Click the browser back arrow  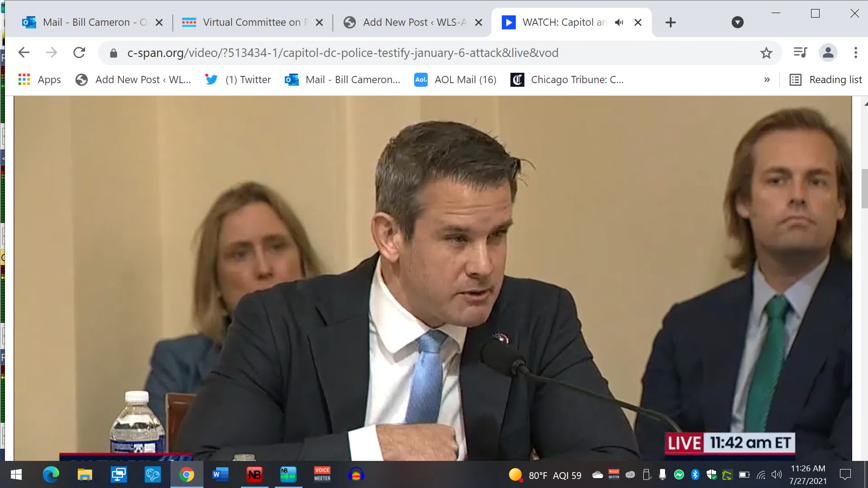(24, 53)
